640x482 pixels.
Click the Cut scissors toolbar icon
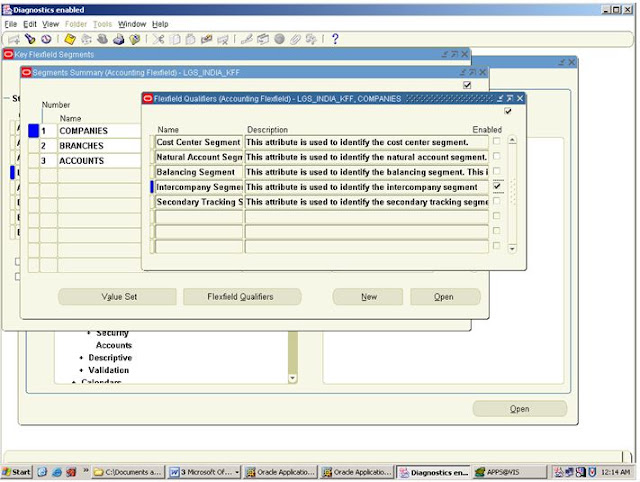(158, 39)
